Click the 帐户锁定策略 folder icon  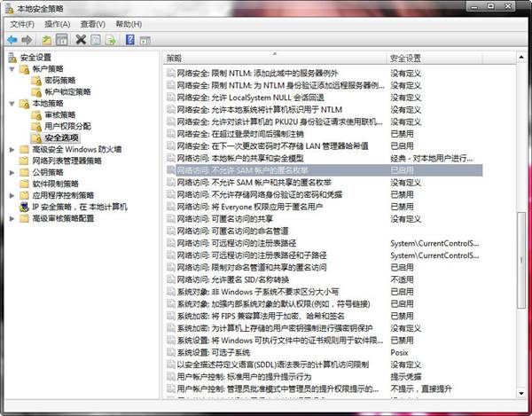point(36,92)
